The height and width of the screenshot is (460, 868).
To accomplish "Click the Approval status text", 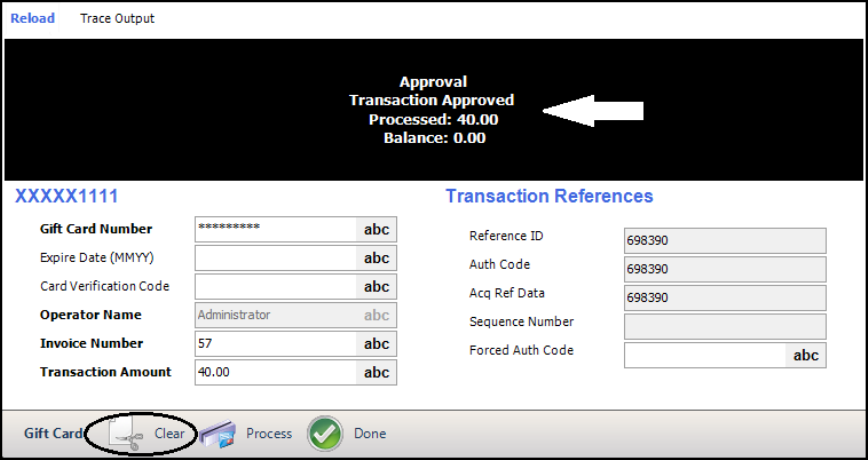I will coord(433,82).
